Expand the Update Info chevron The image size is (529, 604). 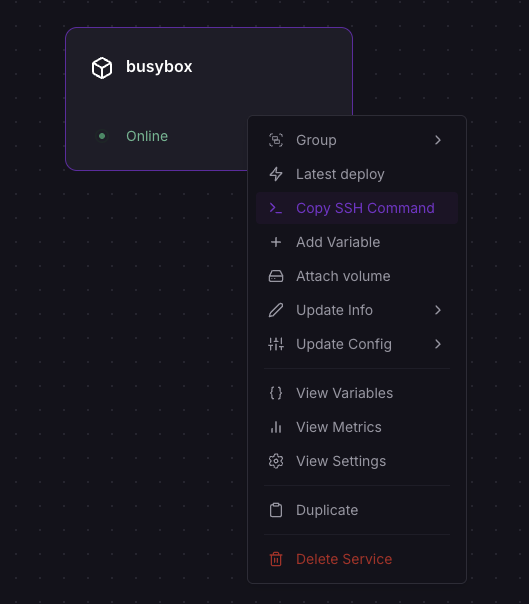[x=438, y=310]
